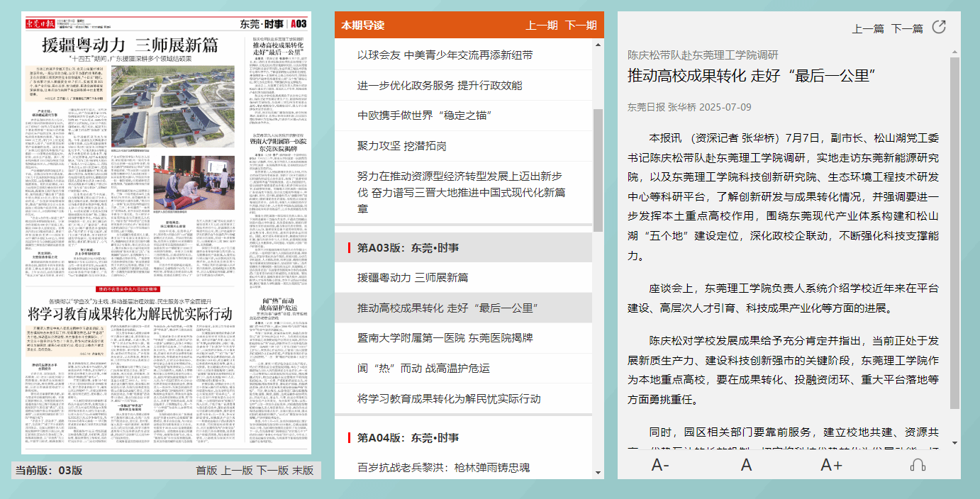980x499 pixels.
Task: Click the headphones audio icon
Action: pos(918,465)
